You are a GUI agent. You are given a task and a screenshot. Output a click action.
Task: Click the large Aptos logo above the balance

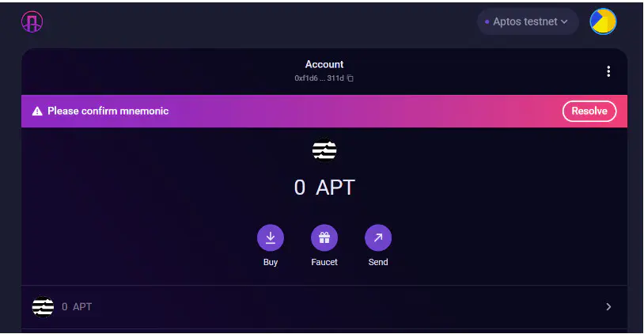(x=324, y=150)
